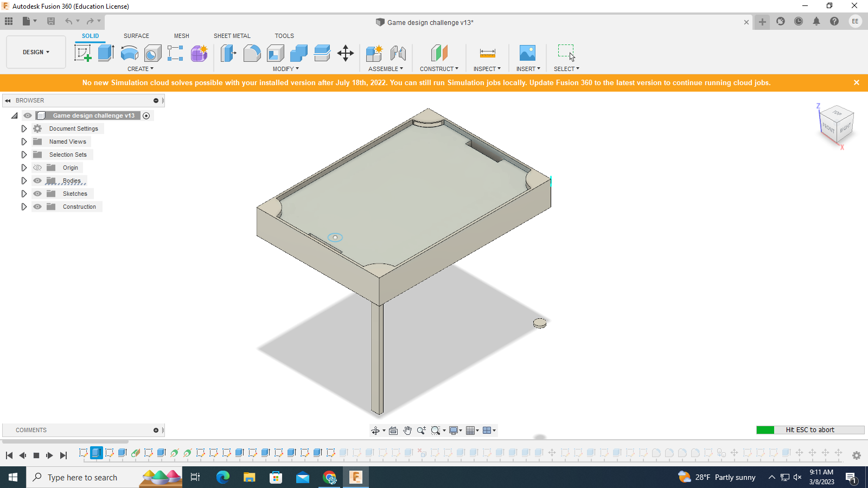868x488 pixels.
Task: Open the TOOLS ribbon tab
Action: click(x=284, y=36)
